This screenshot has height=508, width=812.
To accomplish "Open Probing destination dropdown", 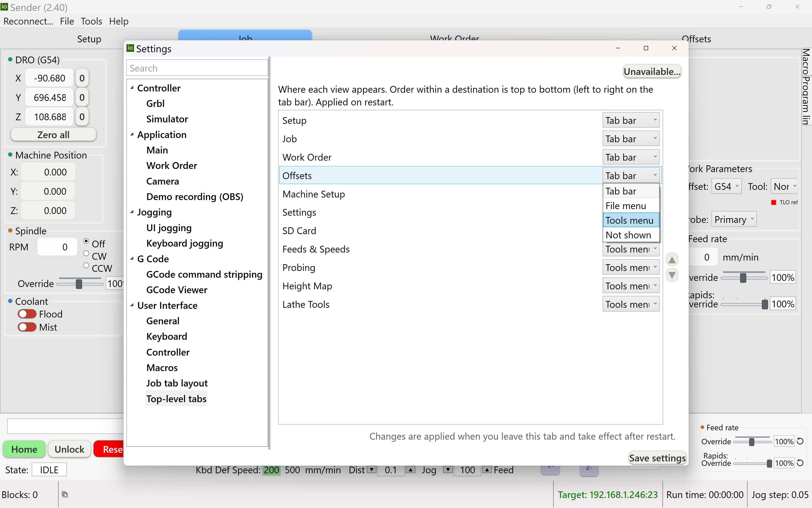I will click(x=631, y=267).
